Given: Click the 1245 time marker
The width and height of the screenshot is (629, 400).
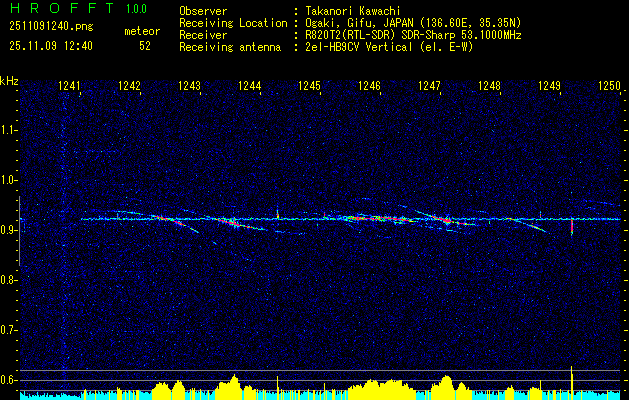Looking at the screenshot, I should coord(310,86).
